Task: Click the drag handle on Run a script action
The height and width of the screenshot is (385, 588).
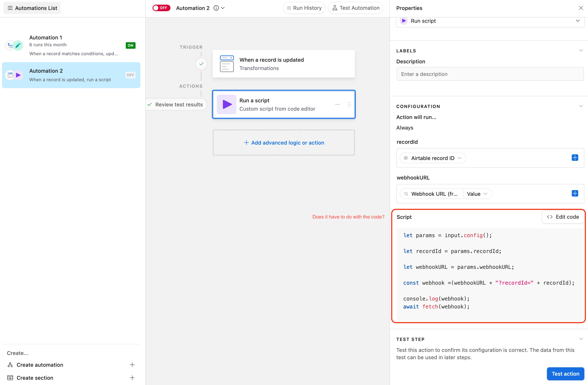Action: pos(349,104)
